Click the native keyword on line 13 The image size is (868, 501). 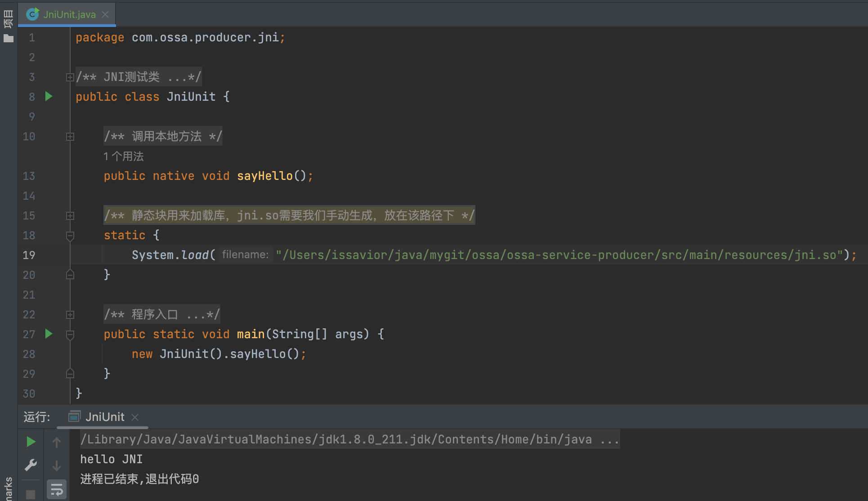coord(174,176)
